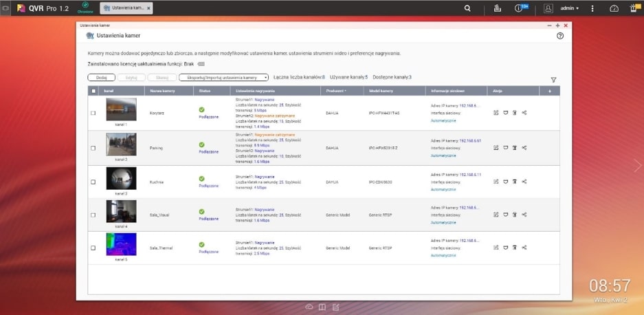
Task: Check the box for kanał 1 Korytarz
Action: 93,113
